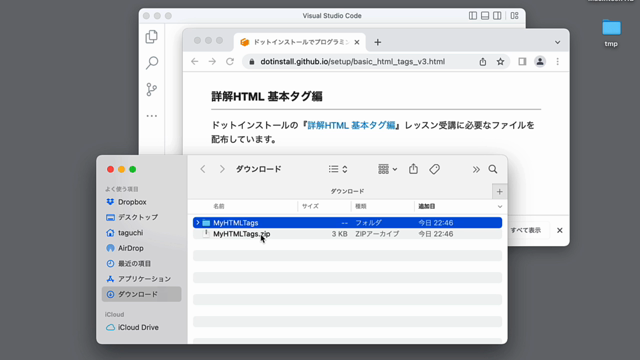640x360 pixels.
Task: Sort by 名前 column
Action: point(219,206)
